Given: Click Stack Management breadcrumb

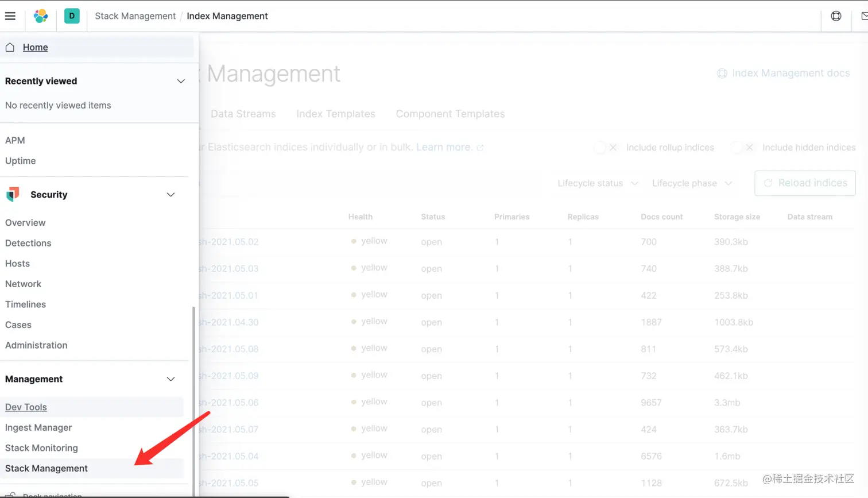Looking at the screenshot, I should (135, 16).
